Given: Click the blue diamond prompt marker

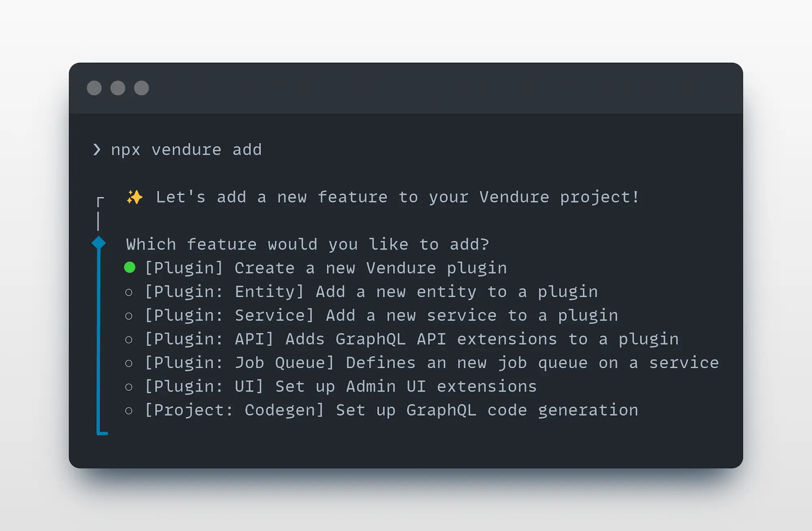Looking at the screenshot, I should (99, 243).
